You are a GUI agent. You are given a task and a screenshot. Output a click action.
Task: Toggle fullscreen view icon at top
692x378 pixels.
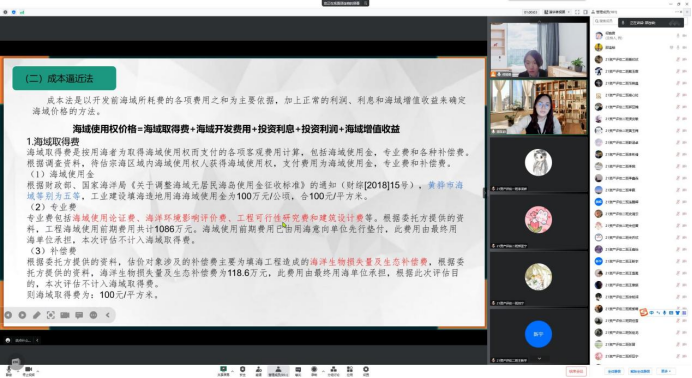(577, 12)
